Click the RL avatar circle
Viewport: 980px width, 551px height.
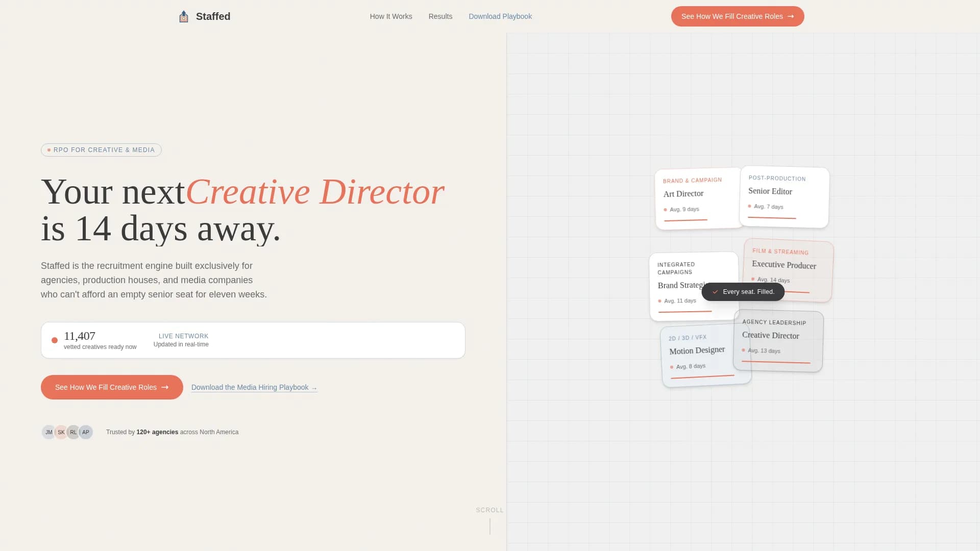[73, 432]
